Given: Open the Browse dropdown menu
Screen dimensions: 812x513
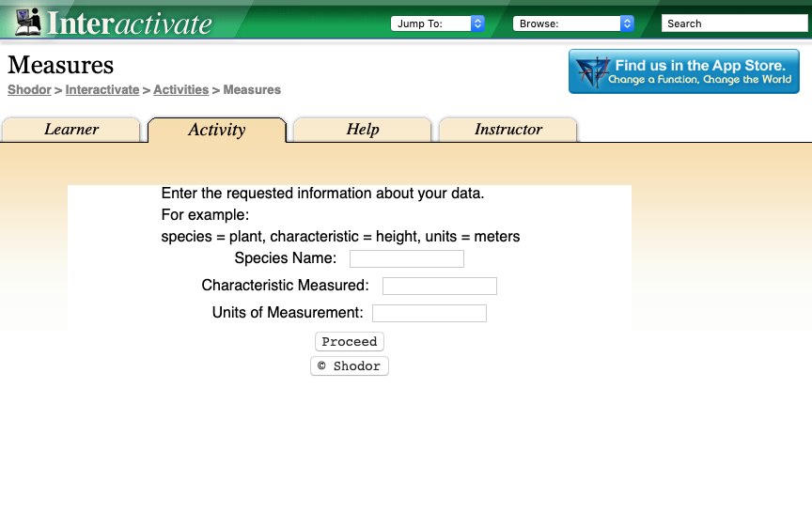Looking at the screenshot, I should (573, 23).
